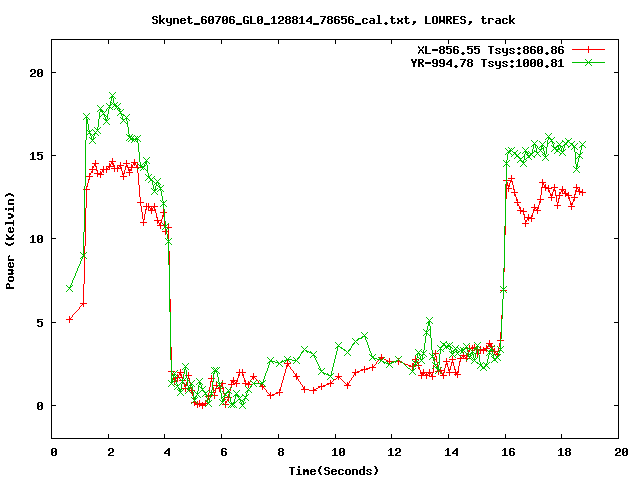The height and width of the screenshot is (480, 640).
Task: Click the Time(Seconds) axis label
Action: [334, 471]
